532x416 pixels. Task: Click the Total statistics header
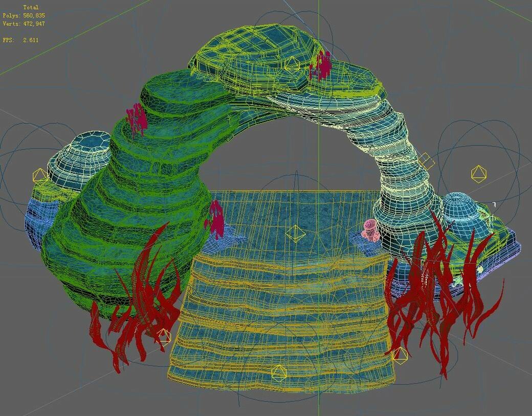[31, 7]
